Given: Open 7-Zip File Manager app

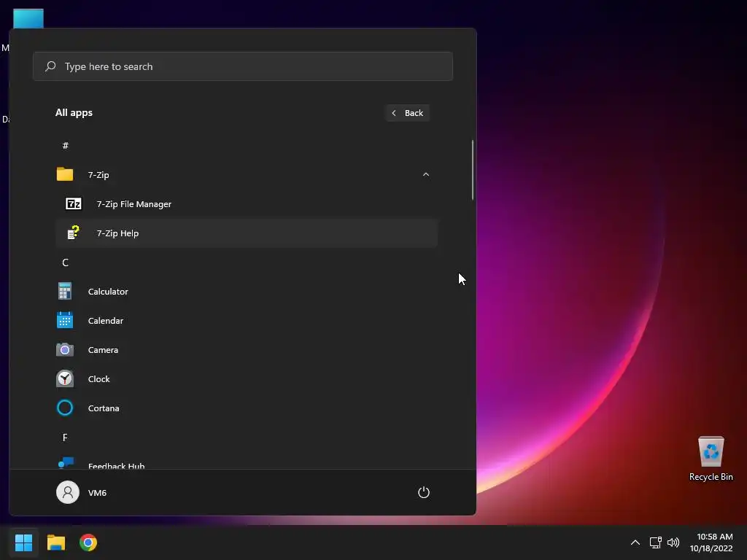Looking at the screenshot, I should (x=247, y=204).
